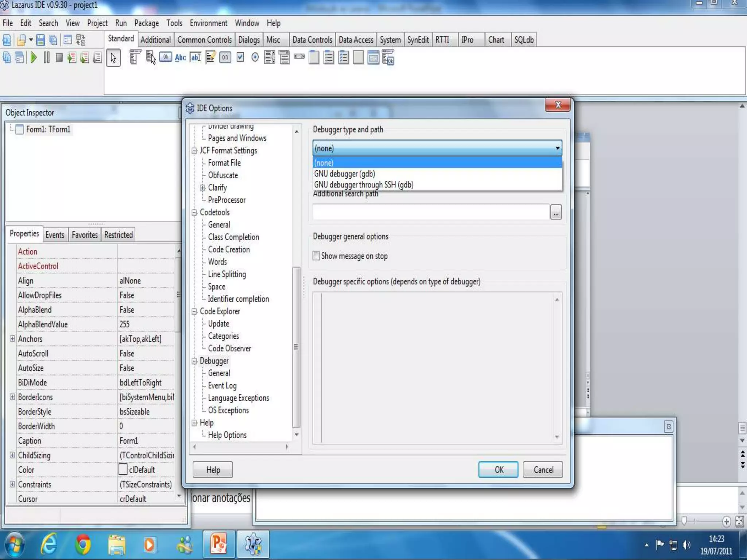The height and width of the screenshot is (560, 747).
Task: Click the clDefault Color swatch box
Action: coord(123,470)
